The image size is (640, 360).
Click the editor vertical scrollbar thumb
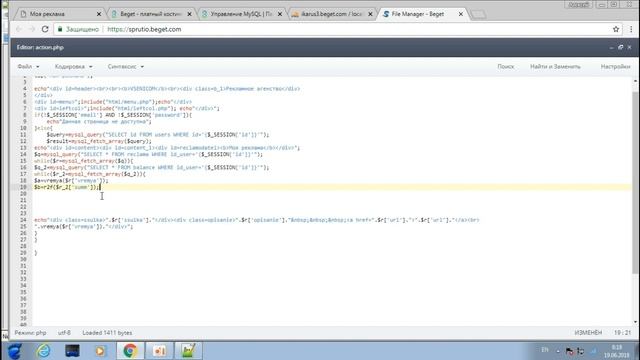coord(635,183)
